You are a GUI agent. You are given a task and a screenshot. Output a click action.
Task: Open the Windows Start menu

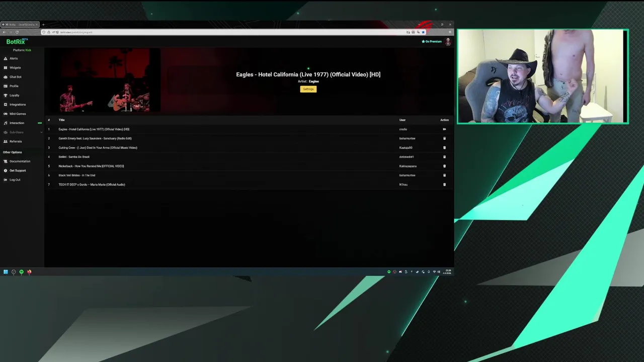[x=6, y=272]
